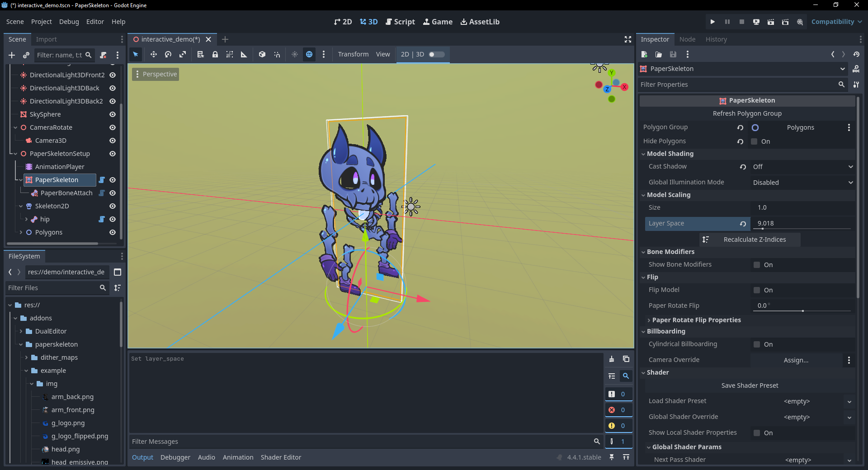Enable Cylindrical Billboarding checkbox
The width and height of the screenshot is (868, 470).
point(757,344)
